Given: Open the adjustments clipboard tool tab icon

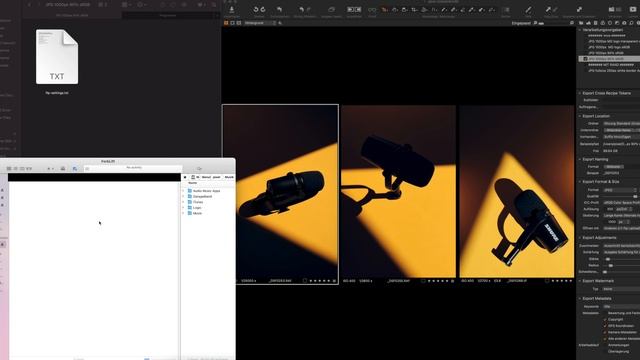Looking at the screenshot, I should 596,23.
